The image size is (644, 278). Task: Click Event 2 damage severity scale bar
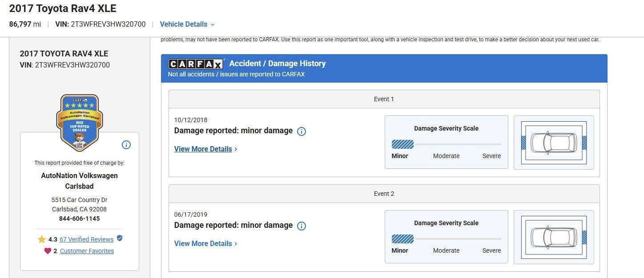[x=447, y=239]
